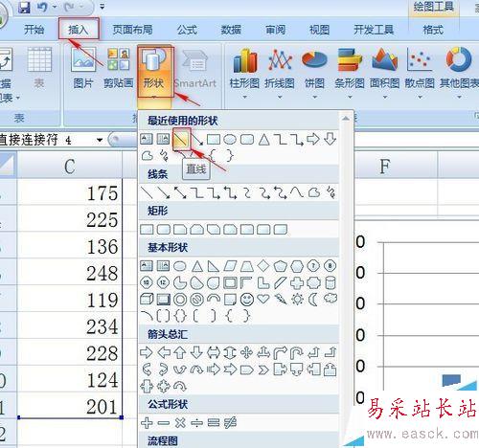Select the curve shape in 线条 section
This screenshot has width=479, height=448.
pos(297,192)
